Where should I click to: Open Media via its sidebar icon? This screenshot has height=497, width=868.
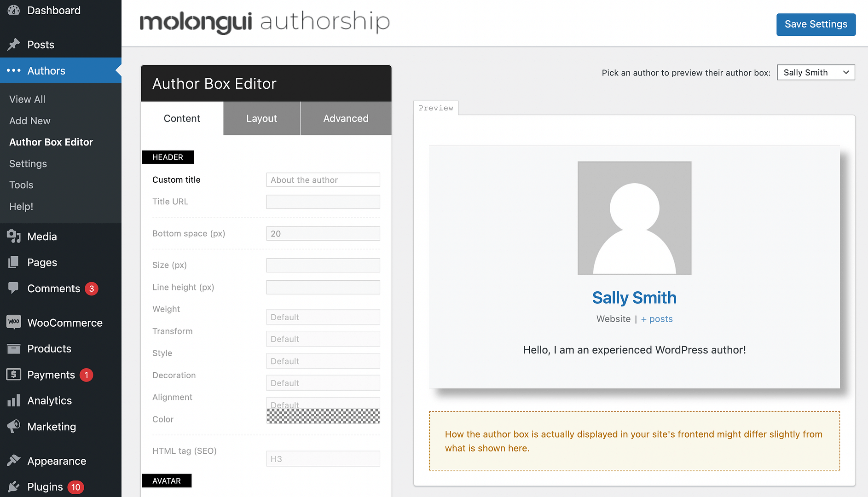tap(14, 237)
